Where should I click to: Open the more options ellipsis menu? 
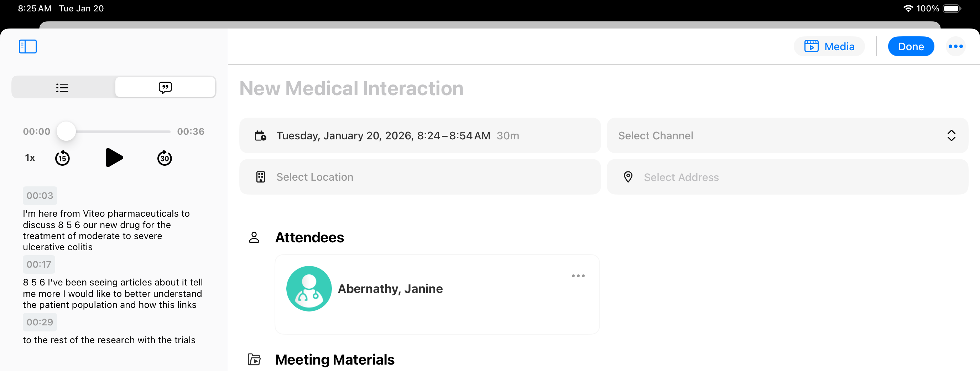(955, 46)
